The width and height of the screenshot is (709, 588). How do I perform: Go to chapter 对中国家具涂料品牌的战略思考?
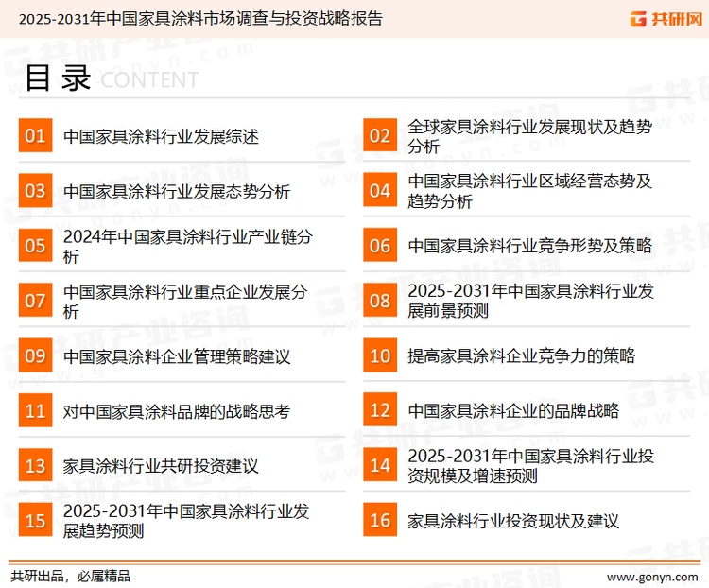click(x=177, y=411)
